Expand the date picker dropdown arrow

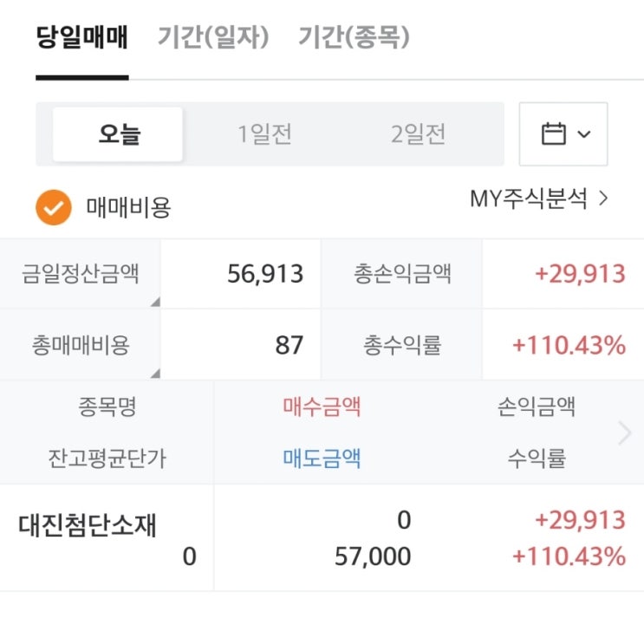pos(584,134)
